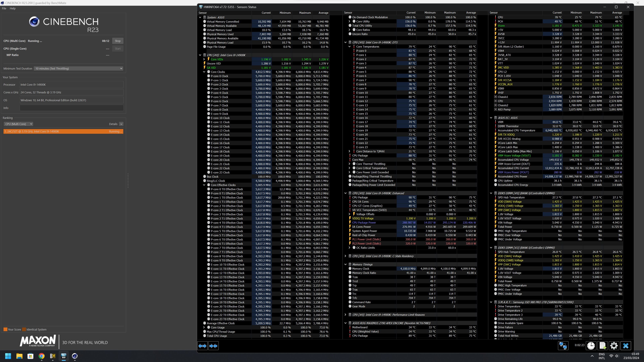Screen dimensions: 644x362
Task: Switch to Cinebench on the taskbar
Action: pos(75,356)
